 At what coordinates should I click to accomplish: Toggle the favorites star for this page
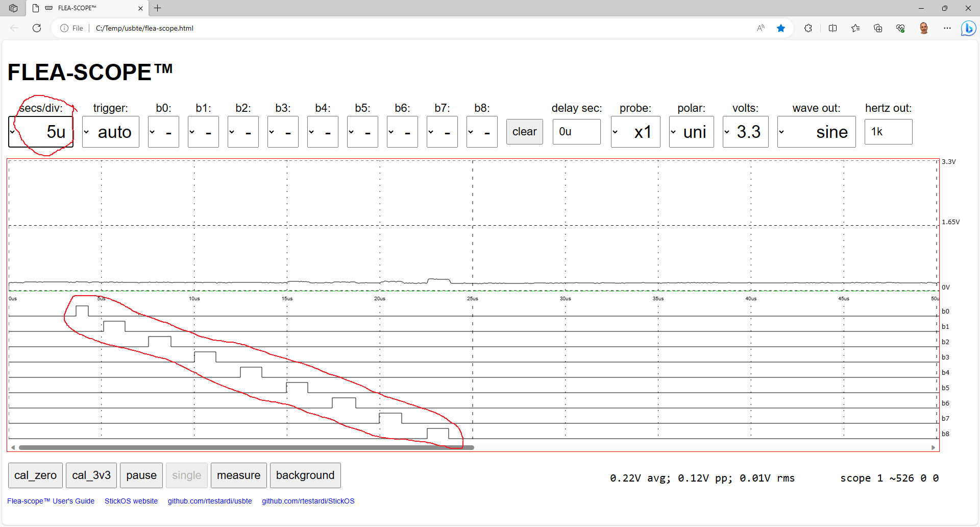[781, 28]
